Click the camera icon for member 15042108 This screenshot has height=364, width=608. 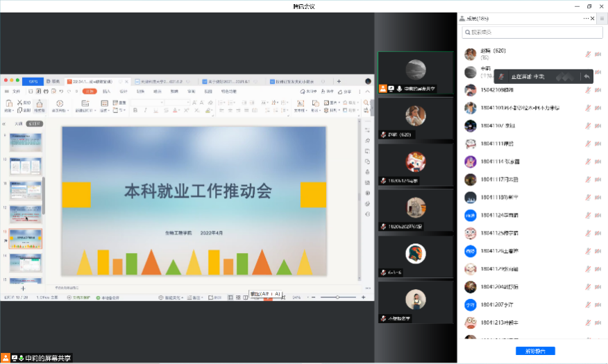click(x=598, y=89)
